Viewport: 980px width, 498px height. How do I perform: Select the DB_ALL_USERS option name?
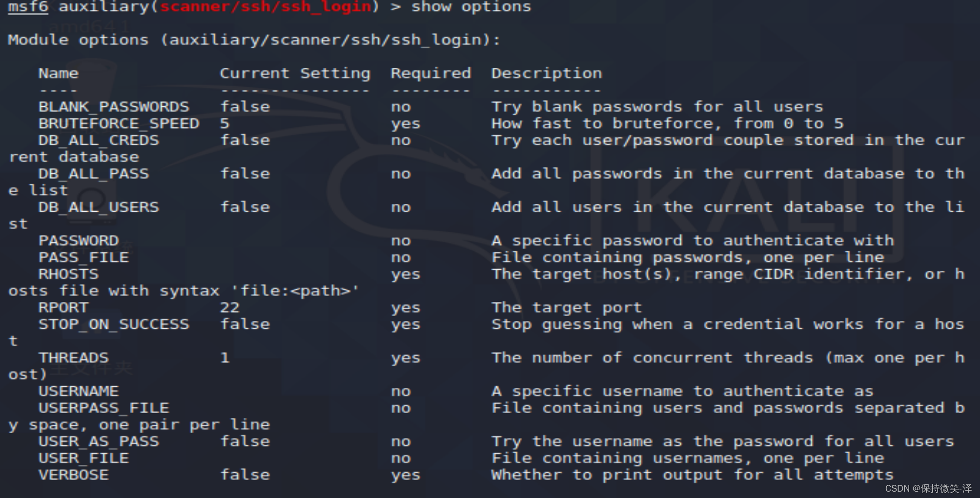click(99, 207)
